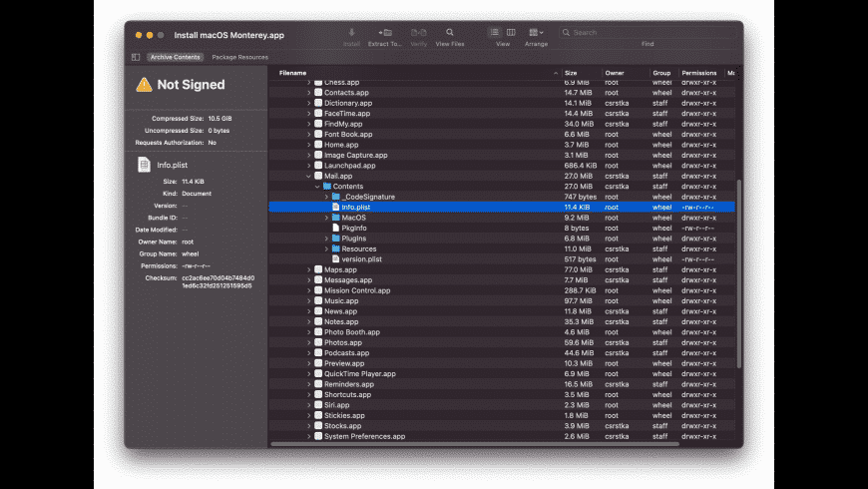The height and width of the screenshot is (489, 868).
Task: Switch to list view mode
Action: pos(494,32)
